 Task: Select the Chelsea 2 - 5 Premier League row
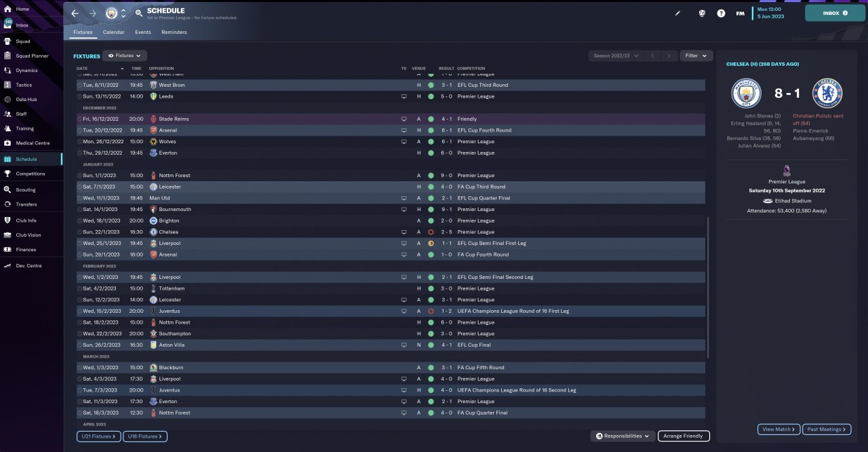pyautogui.click(x=391, y=232)
